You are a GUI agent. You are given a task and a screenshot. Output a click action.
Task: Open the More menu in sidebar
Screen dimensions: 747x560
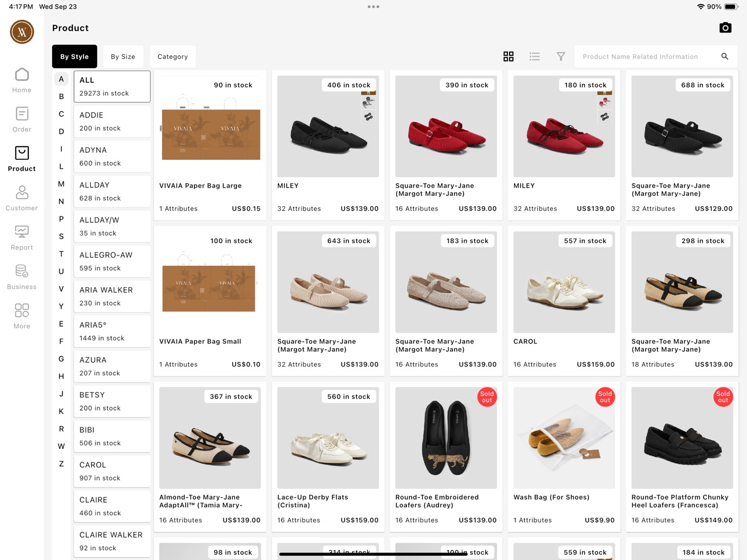point(22,317)
